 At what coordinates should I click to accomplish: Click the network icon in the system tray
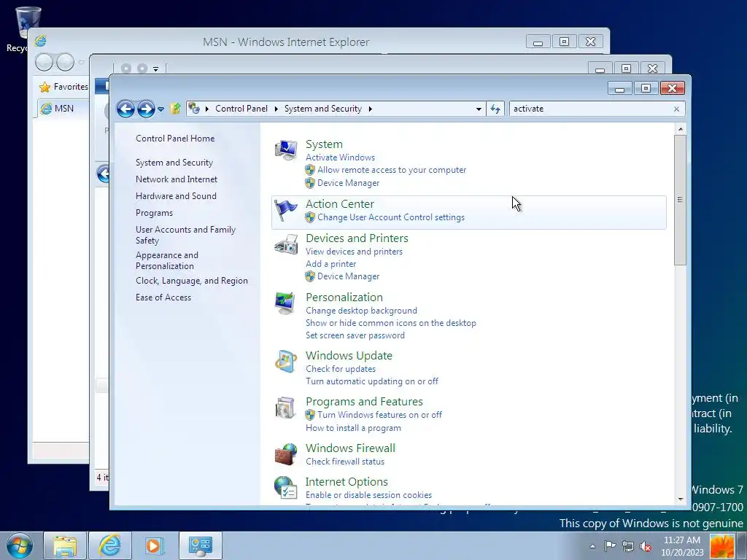point(628,546)
